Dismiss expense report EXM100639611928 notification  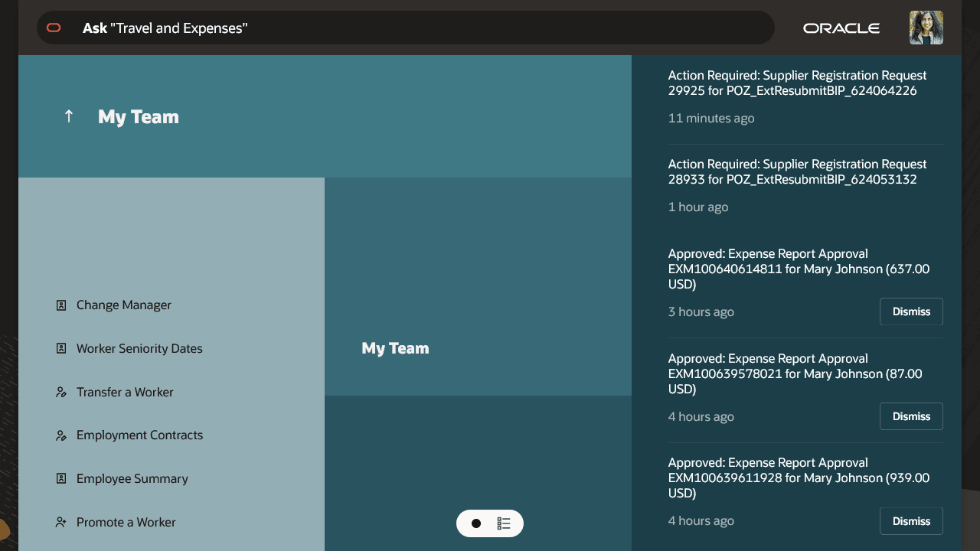point(911,520)
